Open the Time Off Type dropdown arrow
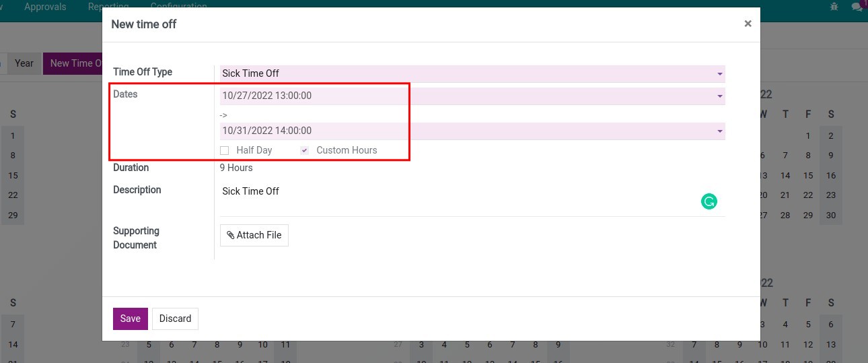Image resolution: width=868 pixels, height=363 pixels. 719,73
